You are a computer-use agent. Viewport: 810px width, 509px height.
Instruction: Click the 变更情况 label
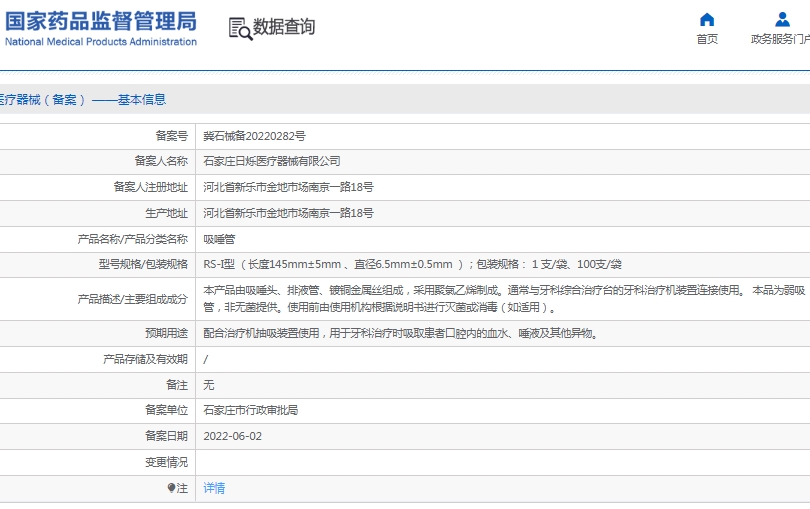tap(166, 462)
